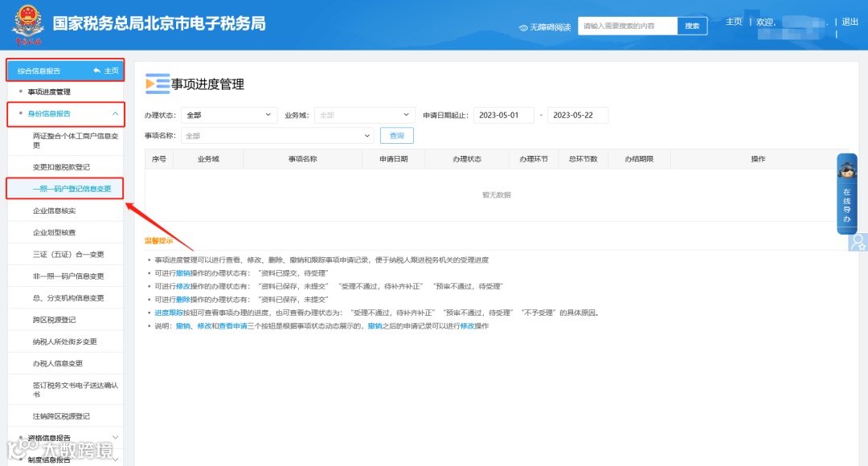Click the 进度跟踪 blue text in tips
The width and height of the screenshot is (868, 466).
click(169, 313)
